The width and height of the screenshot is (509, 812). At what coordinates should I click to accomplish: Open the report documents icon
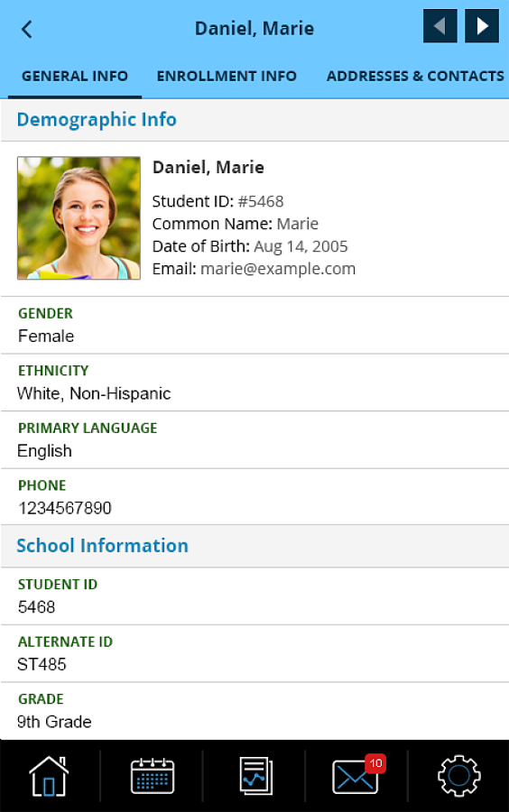(x=255, y=776)
